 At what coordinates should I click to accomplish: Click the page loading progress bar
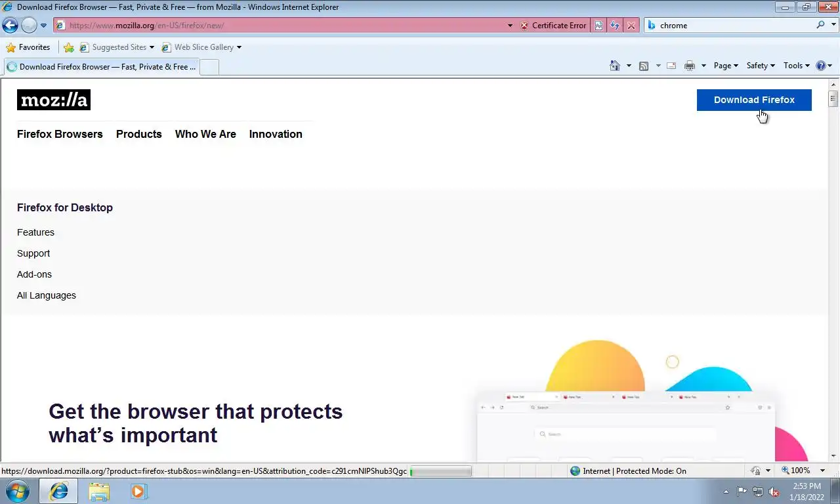(x=441, y=471)
